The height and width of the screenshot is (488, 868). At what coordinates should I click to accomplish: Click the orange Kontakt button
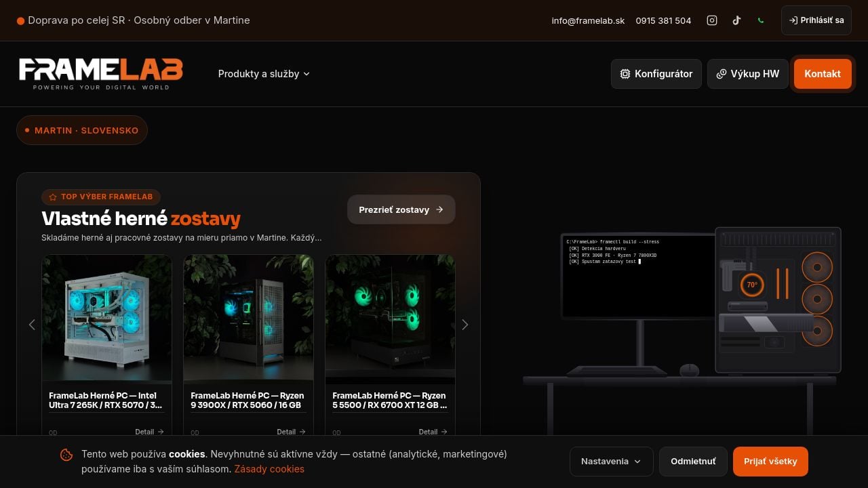(823, 74)
